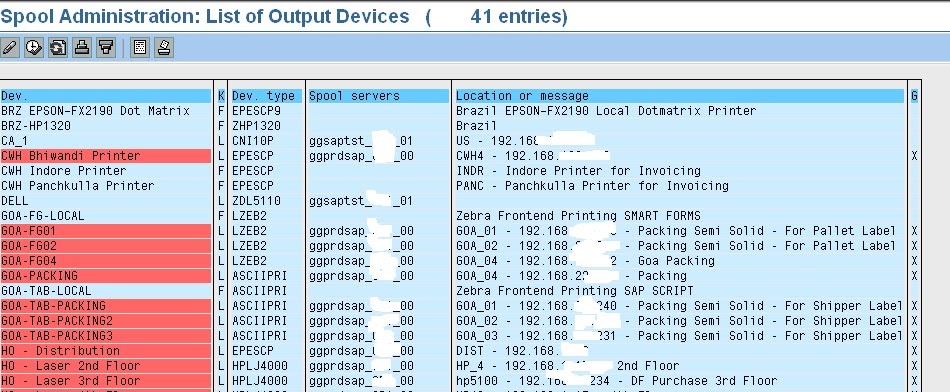Click the printer with paper toolbar icon
950x392 pixels.
point(164,47)
